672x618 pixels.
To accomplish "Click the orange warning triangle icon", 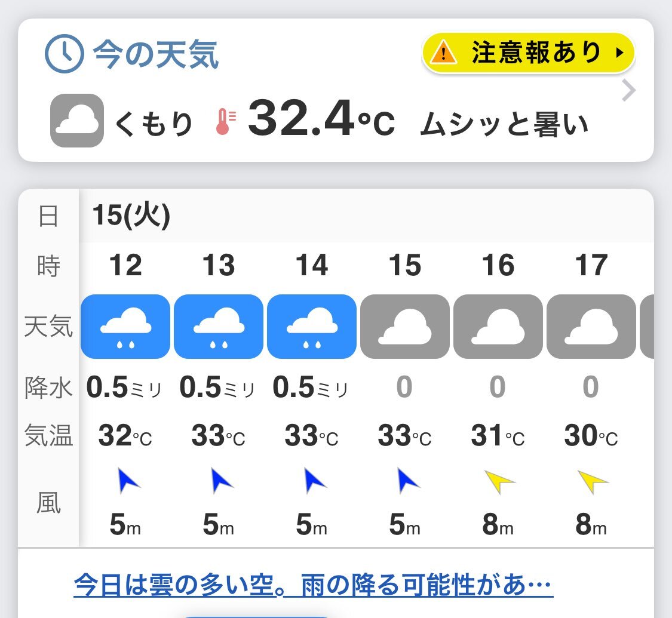I will (444, 53).
